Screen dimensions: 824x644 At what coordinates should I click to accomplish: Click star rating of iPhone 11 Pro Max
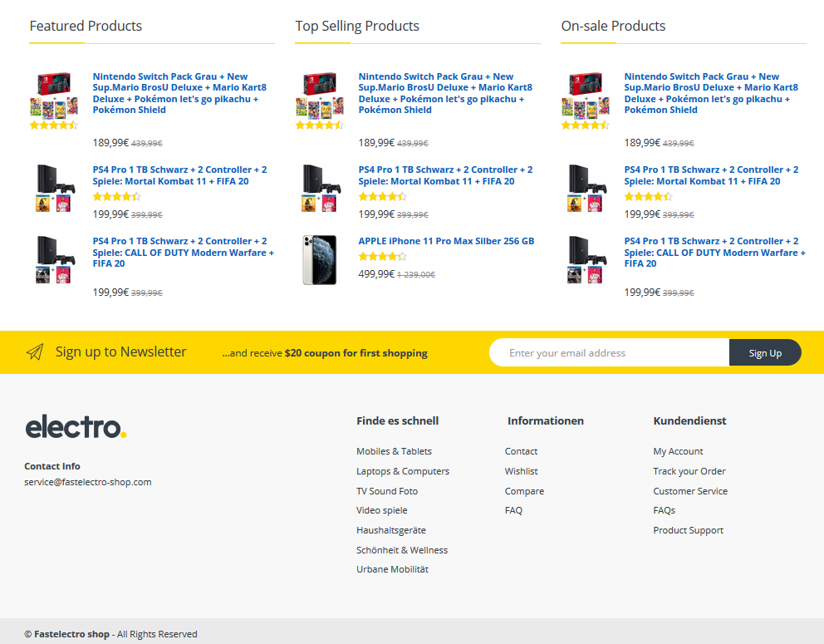(383, 257)
